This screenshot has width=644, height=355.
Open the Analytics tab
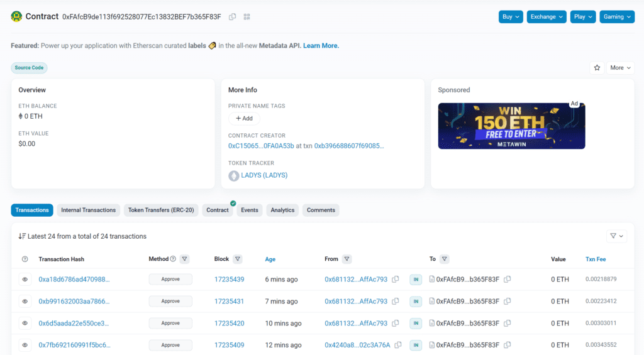(282, 210)
